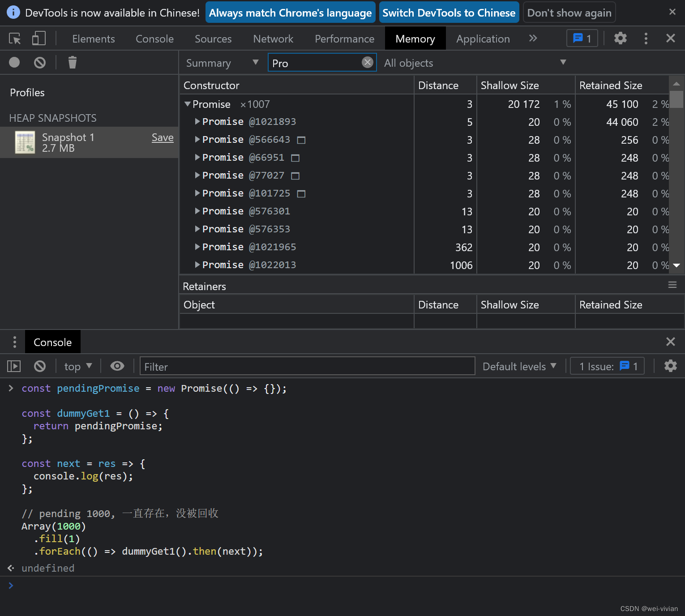Sort by the Constructor column header
The image size is (685, 616).
296,85
